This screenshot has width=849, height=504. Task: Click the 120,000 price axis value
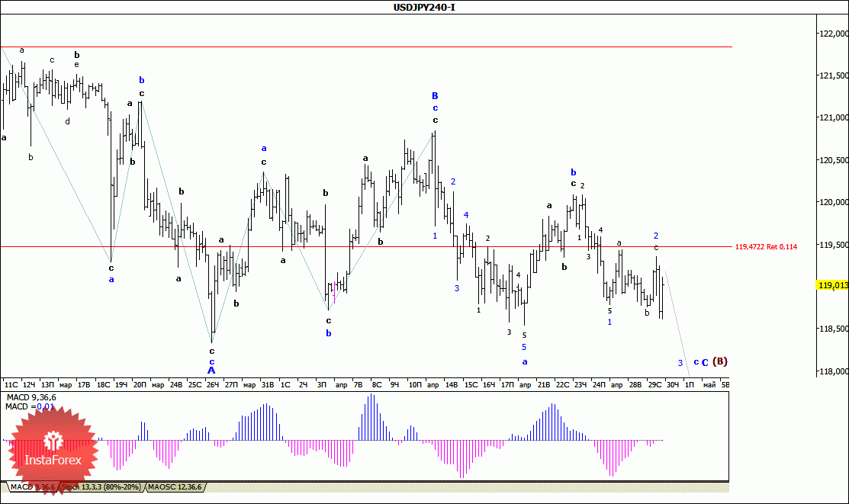coord(834,203)
